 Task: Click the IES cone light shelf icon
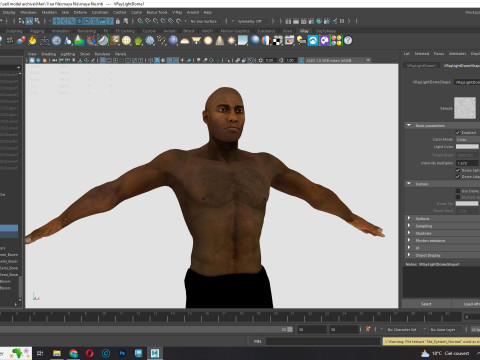(x=220, y=41)
